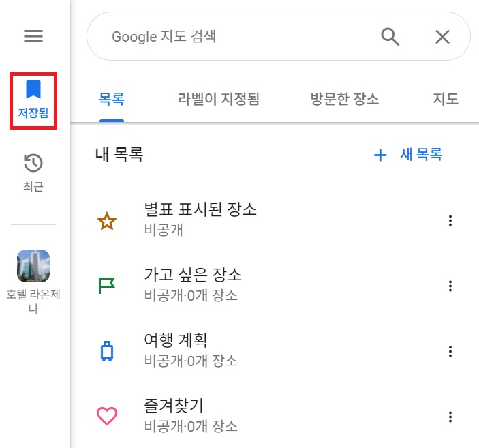This screenshot has width=479, height=448.
Task: Open more options for 별표 표시된 장소
Action: (x=450, y=220)
